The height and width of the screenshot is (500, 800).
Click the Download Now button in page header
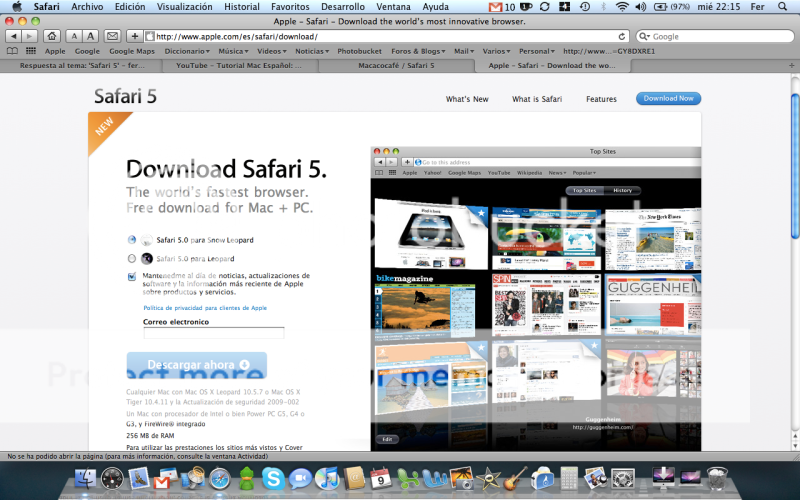pyautogui.click(x=668, y=99)
